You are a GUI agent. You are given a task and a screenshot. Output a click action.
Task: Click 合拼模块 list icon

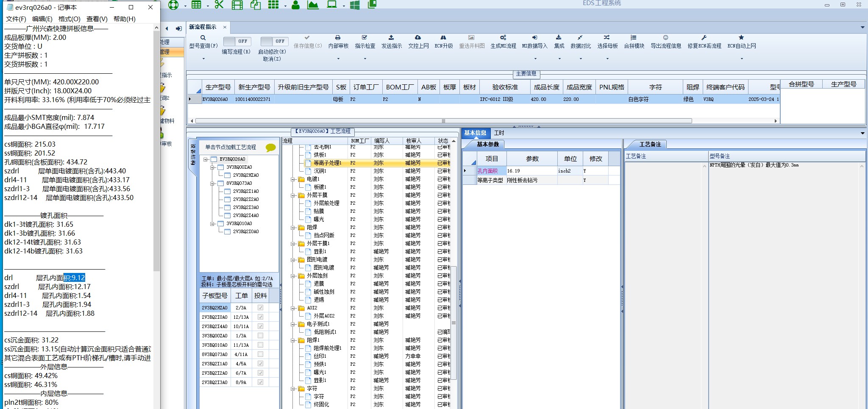(x=634, y=38)
